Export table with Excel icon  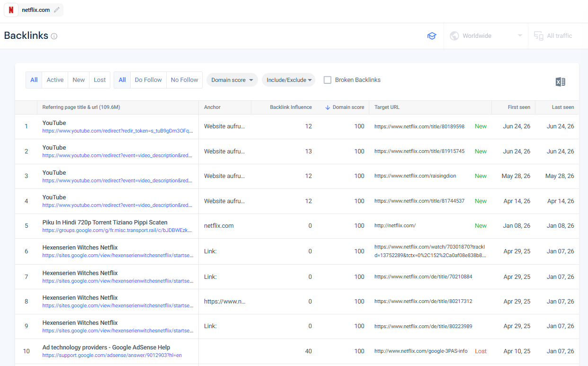click(561, 82)
